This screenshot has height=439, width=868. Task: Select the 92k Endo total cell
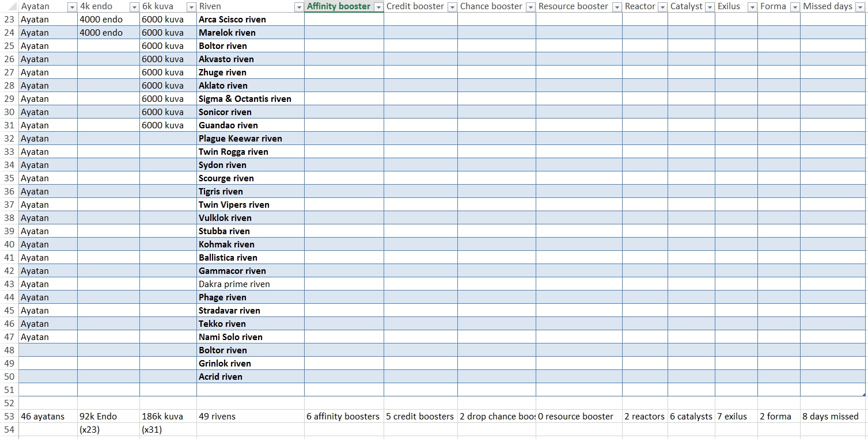(x=108, y=416)
